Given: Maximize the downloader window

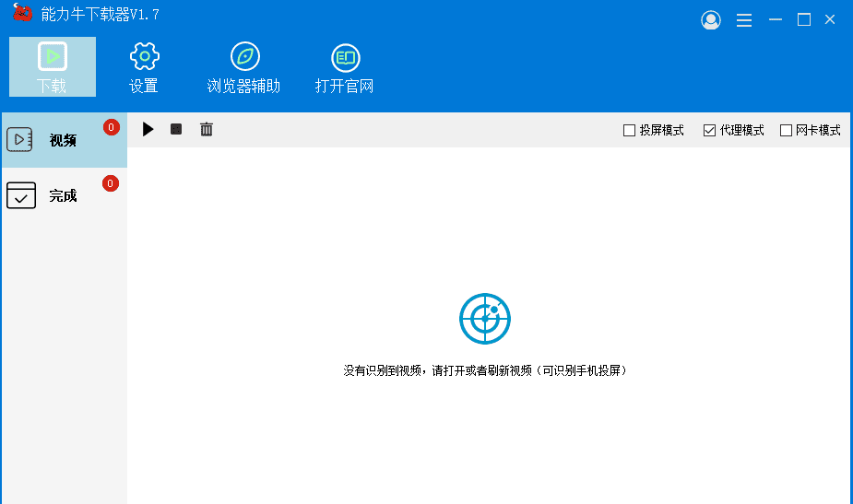Looking at the screenshot, I should tap(804, 20).
